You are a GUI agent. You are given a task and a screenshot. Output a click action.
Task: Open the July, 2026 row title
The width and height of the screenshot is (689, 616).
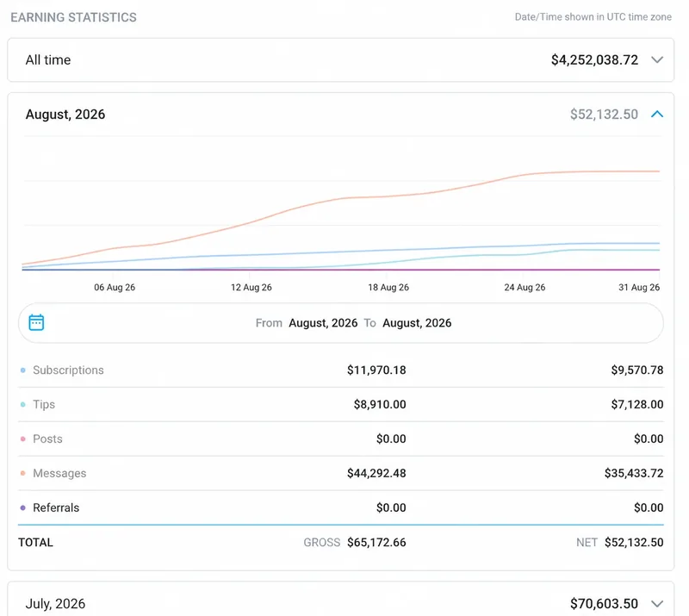[55, 604]
